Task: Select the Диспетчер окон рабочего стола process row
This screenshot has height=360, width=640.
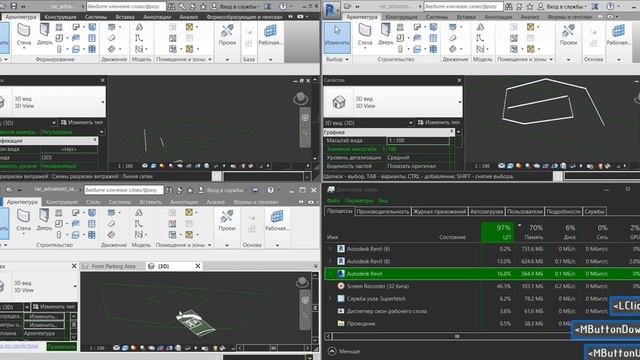Action: click(x=482, y=311)
